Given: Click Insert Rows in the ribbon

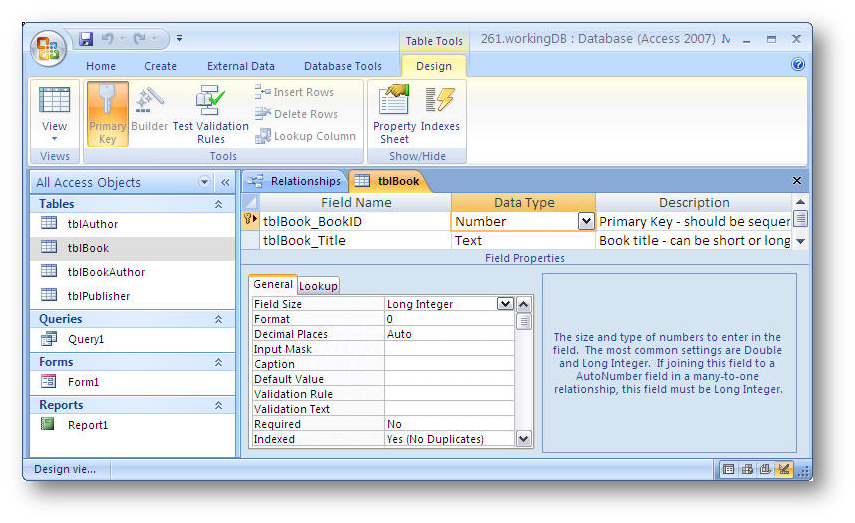Looking at the screenshot, I should pos(295,92).
